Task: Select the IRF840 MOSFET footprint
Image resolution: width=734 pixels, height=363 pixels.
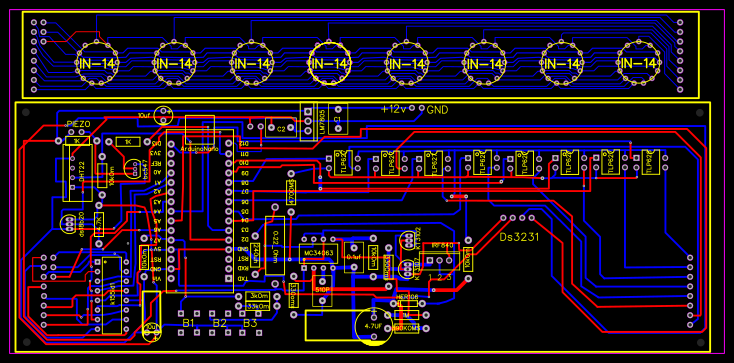Action: (440, 260)
